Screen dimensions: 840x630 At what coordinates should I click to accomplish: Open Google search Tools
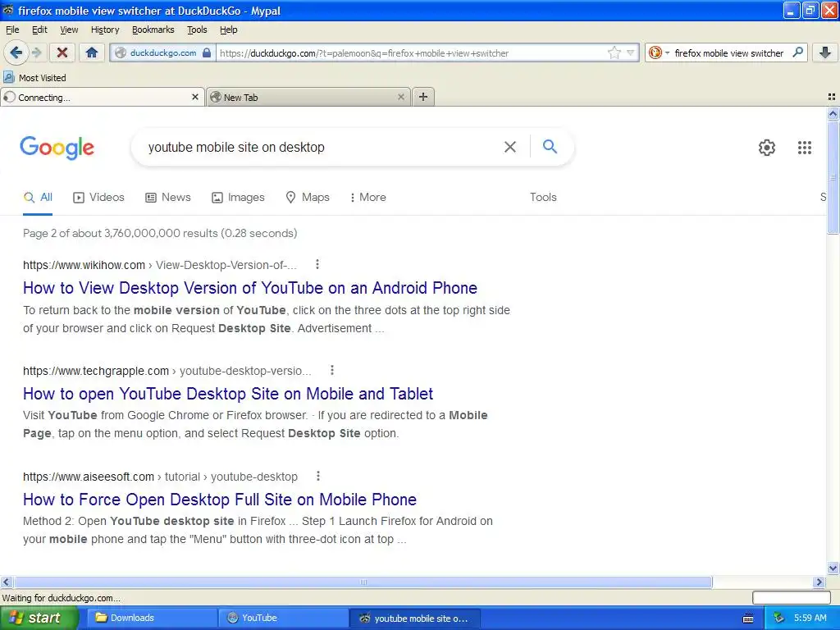(543, 197)
